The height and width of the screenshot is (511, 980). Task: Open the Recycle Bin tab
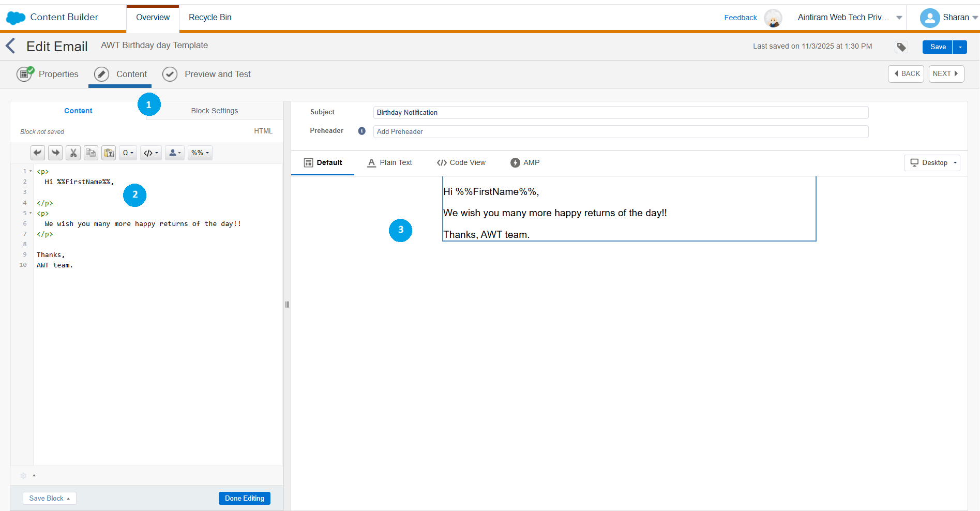(210, 18)
